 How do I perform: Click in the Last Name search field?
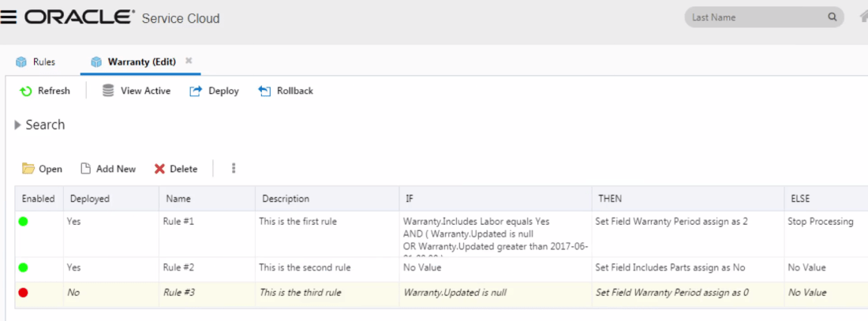coord(754,17)
